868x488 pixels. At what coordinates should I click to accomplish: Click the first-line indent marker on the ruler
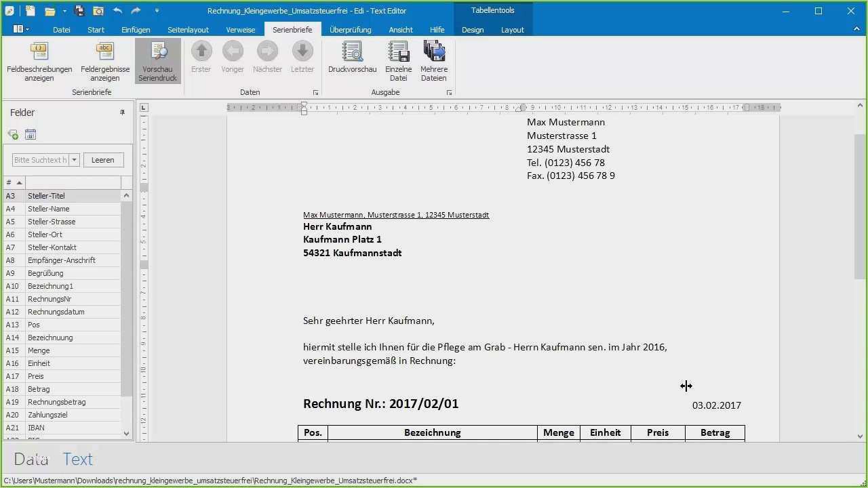(304, 104)
